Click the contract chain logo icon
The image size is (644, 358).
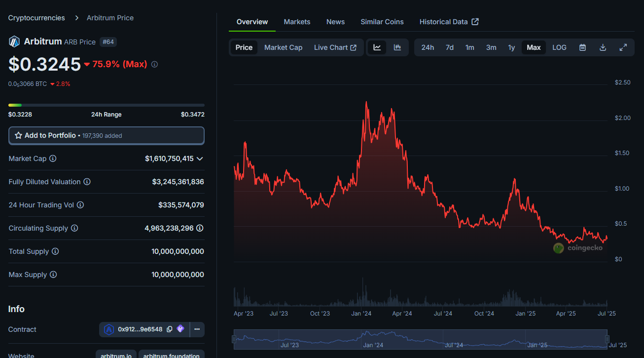pyautogui.click(x=109, y=329)
